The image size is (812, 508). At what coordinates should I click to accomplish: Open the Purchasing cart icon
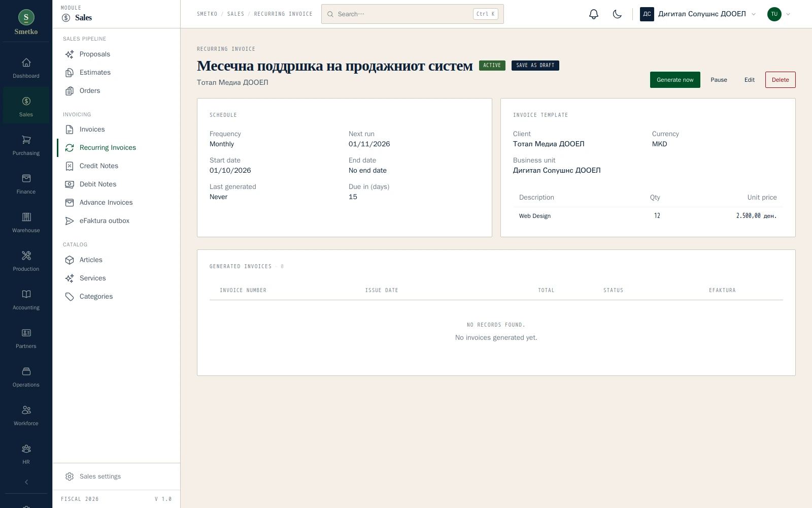click(26, 145)
